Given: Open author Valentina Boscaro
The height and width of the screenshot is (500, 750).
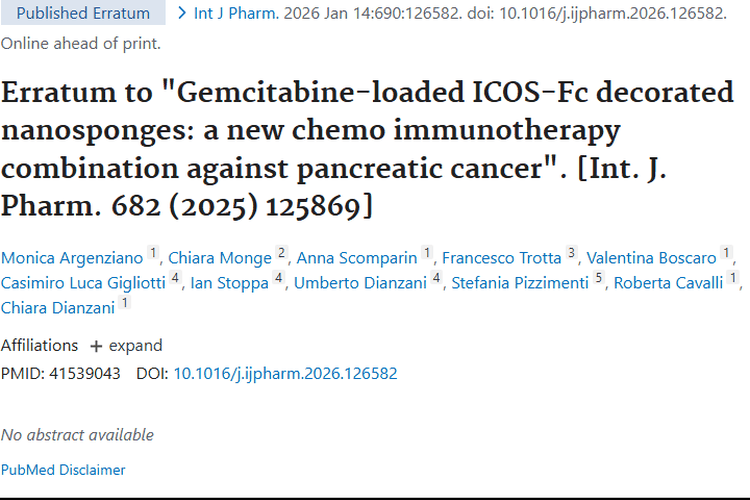Looking at the screenshot, I should coord(651,257).
